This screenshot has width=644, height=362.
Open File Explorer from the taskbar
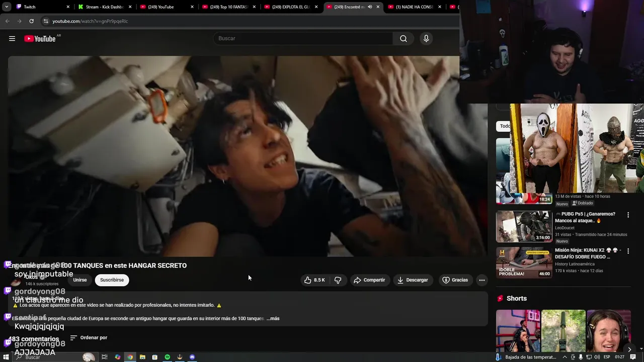142,357
